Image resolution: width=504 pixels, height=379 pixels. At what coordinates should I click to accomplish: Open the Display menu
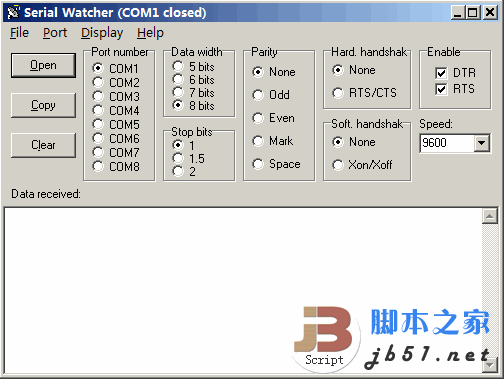(102, 33)
